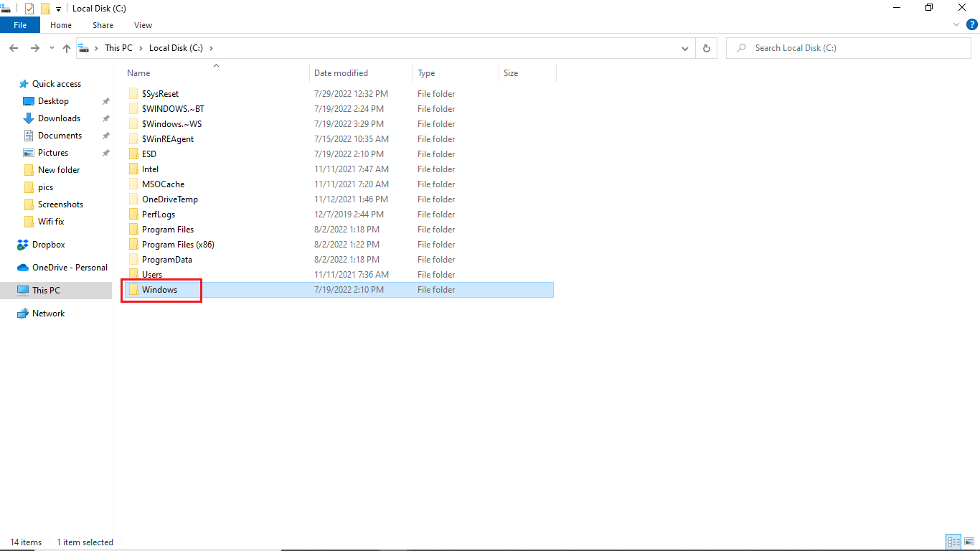Sort by the Name column header

pos(138,73)
